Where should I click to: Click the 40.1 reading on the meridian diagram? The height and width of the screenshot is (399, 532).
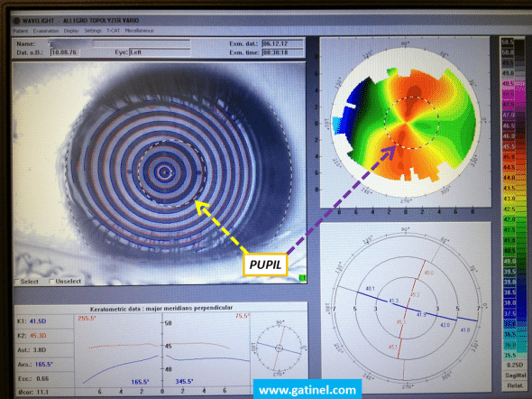point(371,289)
